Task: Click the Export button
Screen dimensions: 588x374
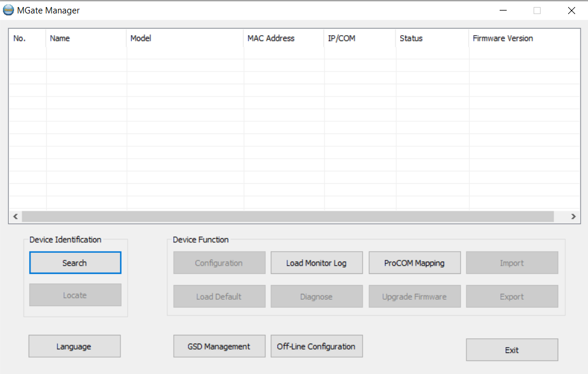Action: [x=512, y=296]
